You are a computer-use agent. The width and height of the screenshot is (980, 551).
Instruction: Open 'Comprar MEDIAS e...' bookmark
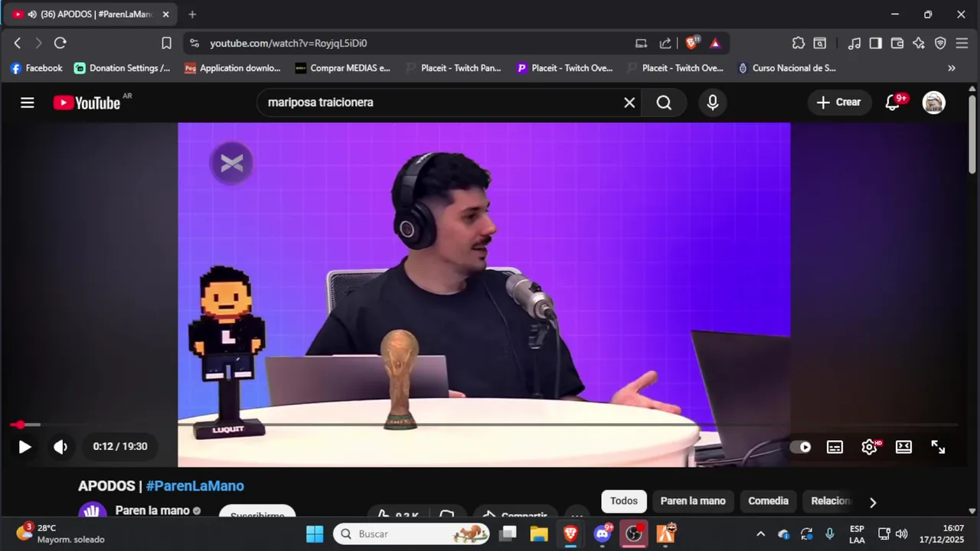coord(343,68)
